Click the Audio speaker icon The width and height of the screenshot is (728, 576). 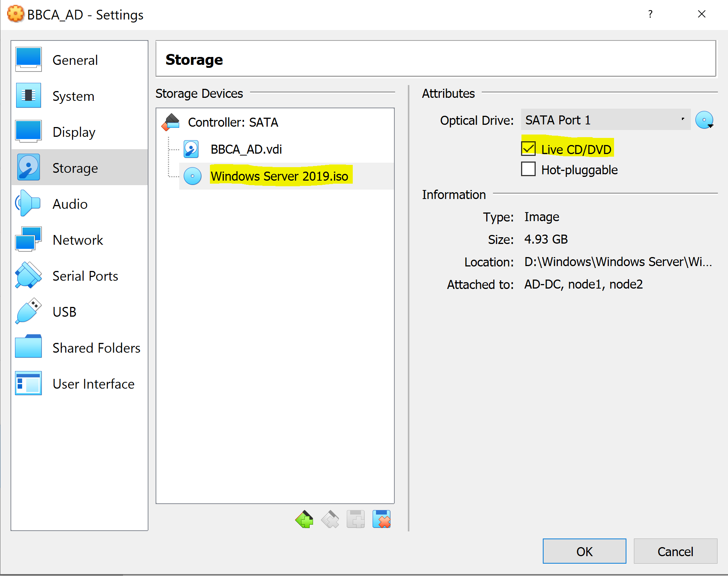tap(28, 203)
